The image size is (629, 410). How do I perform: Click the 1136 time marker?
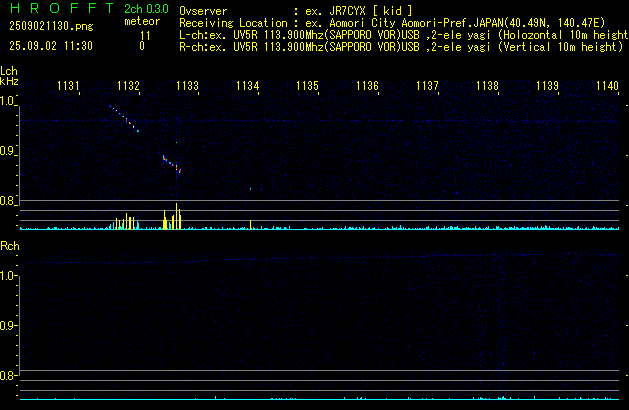(367, 86)
